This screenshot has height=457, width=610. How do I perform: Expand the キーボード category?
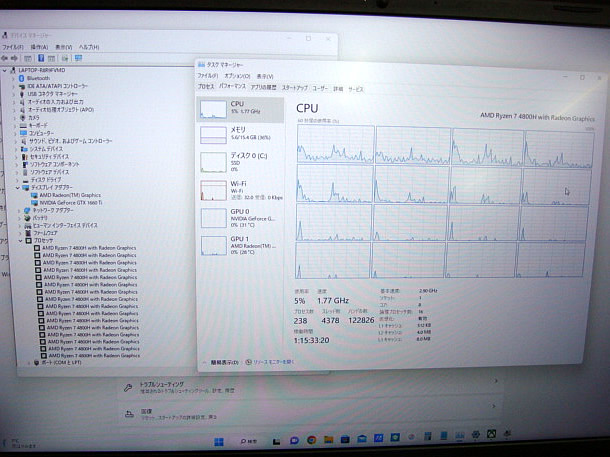coord(15,125)
